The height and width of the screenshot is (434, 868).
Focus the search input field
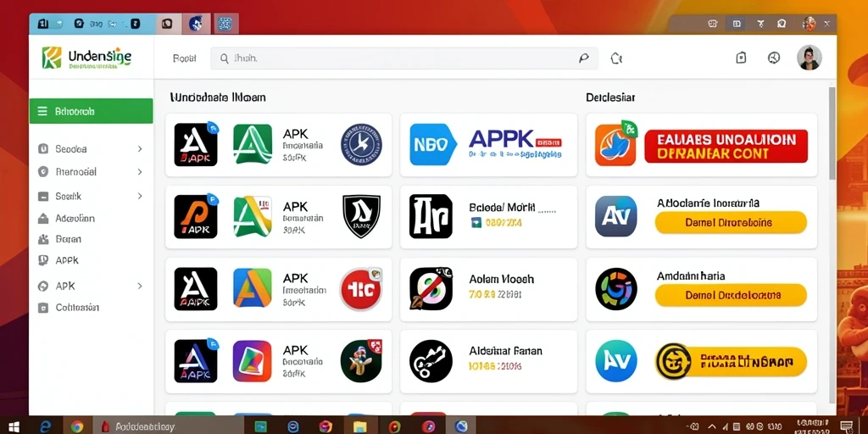[403, 58]
